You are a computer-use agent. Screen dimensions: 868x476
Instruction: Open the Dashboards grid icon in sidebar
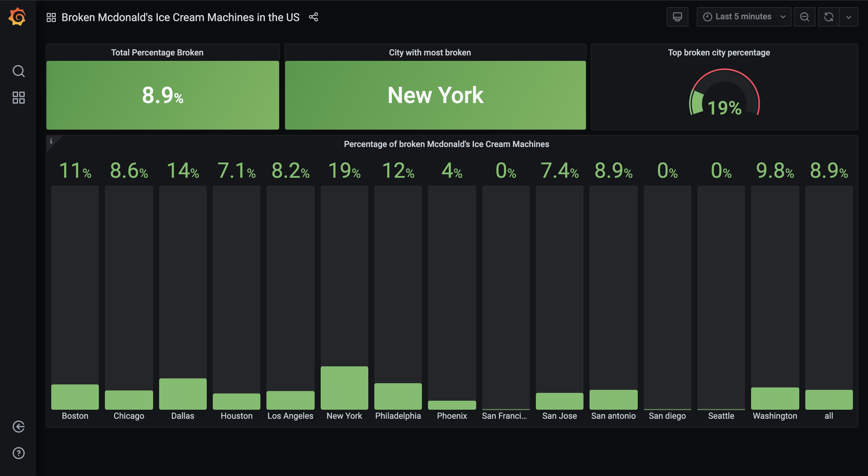pos(18,98)
